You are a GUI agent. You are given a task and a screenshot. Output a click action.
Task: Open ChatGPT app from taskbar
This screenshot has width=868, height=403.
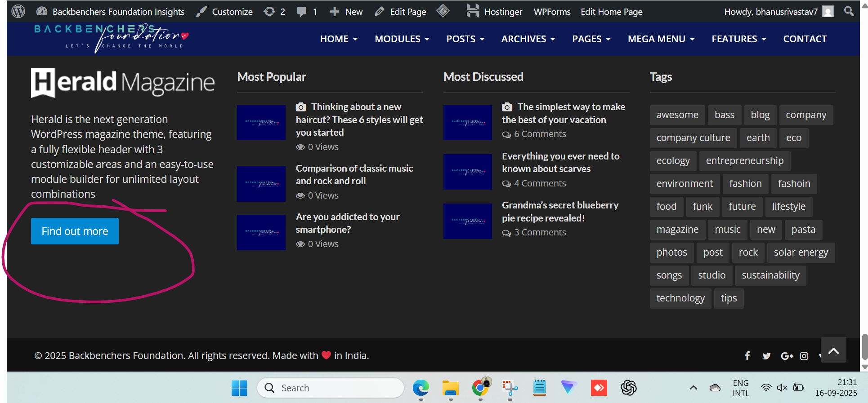629,388
